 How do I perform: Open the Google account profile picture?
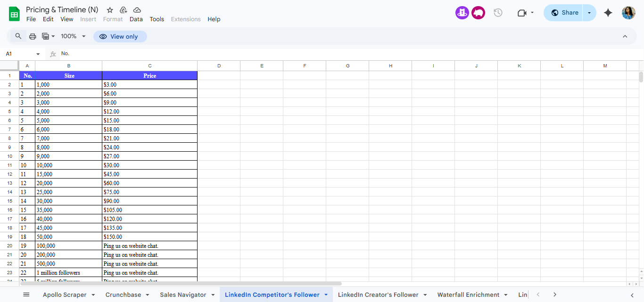pos(628,13)
